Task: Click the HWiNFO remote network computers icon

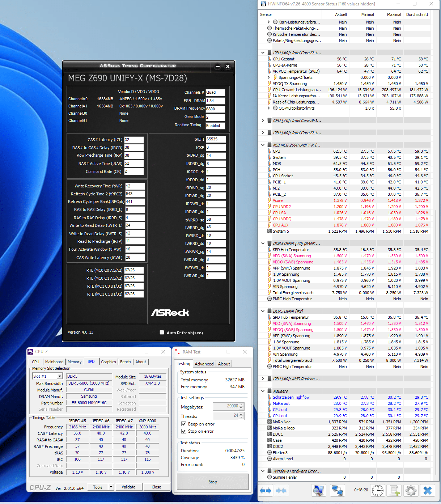Action: [x=338, y=491]
